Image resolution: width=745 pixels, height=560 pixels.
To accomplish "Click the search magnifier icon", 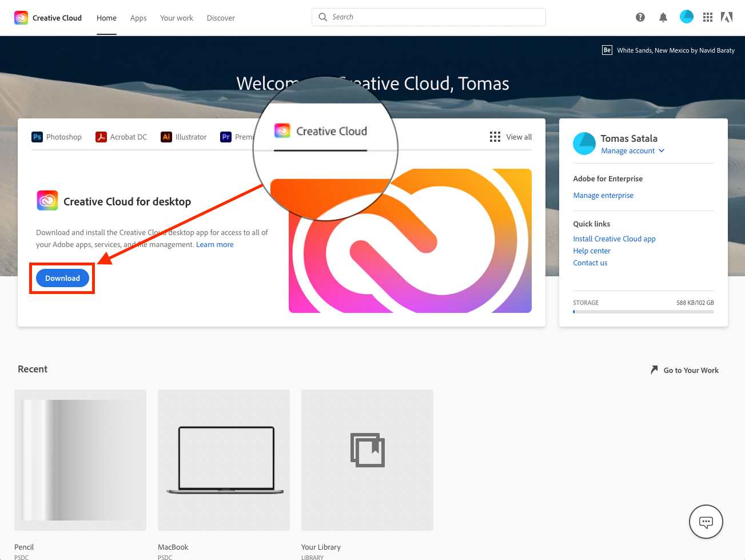I will (x=323, y=17).
